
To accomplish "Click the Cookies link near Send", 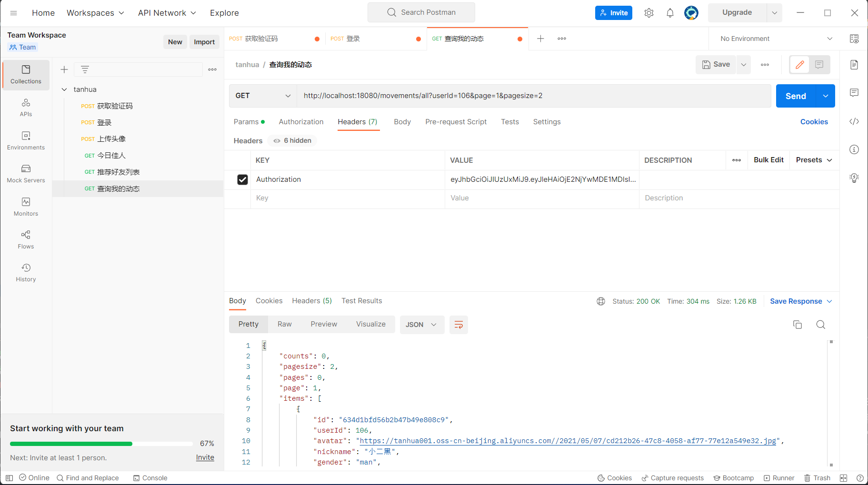I will (814, 122).
